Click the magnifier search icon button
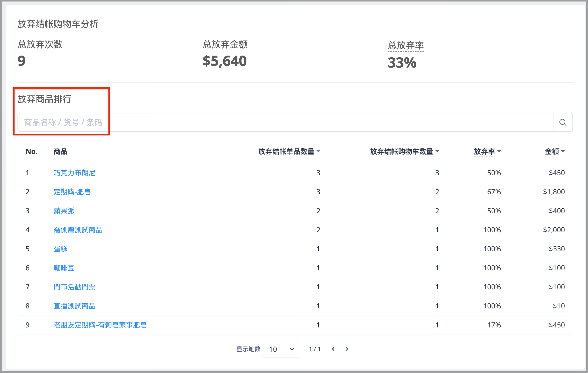The height and width of the screenshot is (373, 588). (563, 122)
